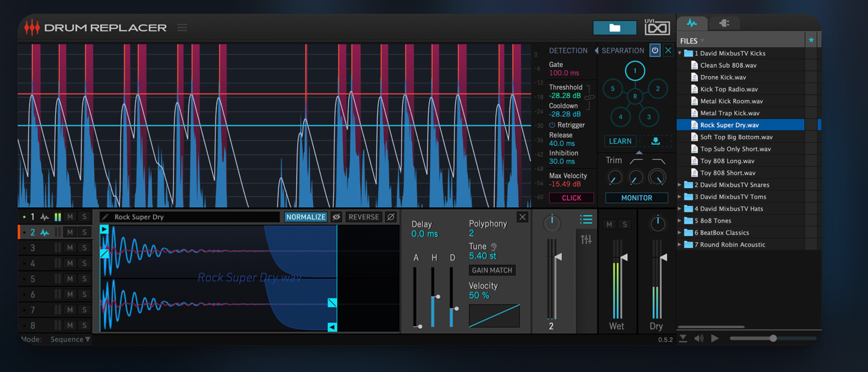This screenshot has height=372, width=868.
Task: Click the GAIN MATCH button
Action: pyautogui.click(x=492, y=270)
